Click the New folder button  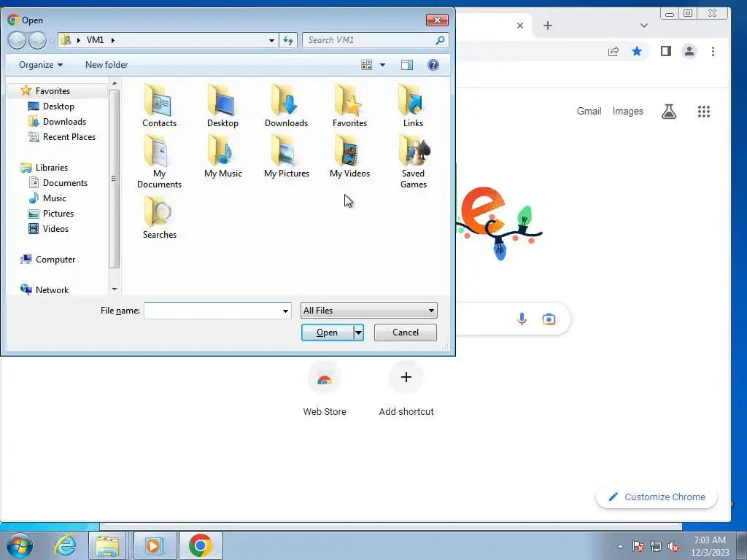point(107,65)
